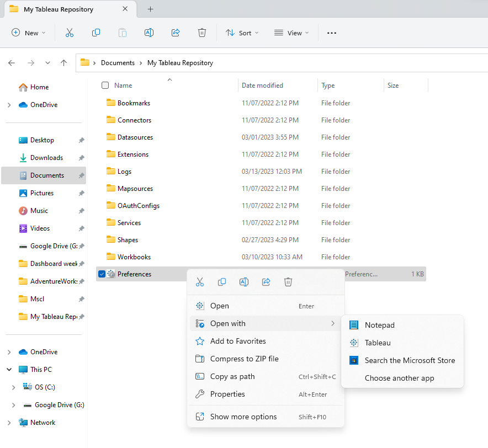Click the Copy icon in the context menu
488x448 pixels.
click(x=222, y=282)
